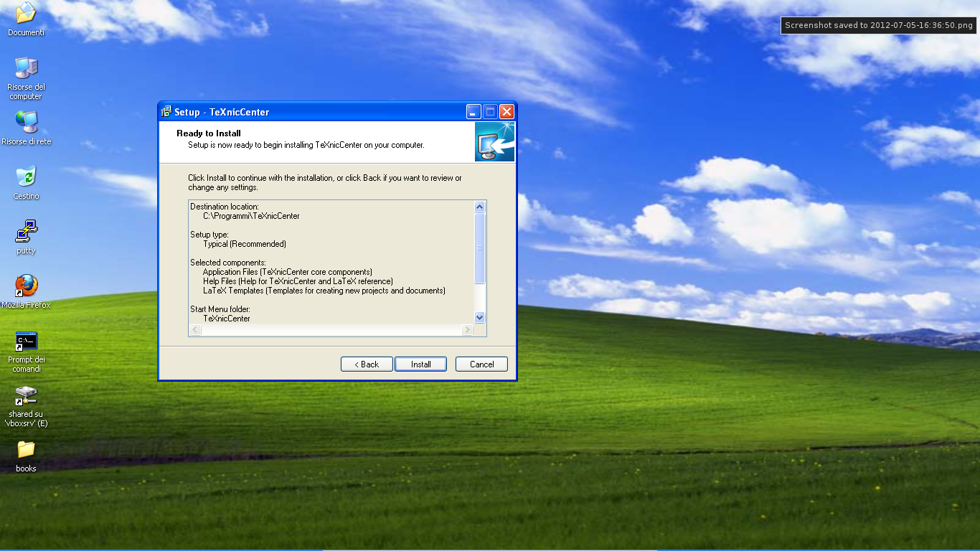
Task: Go back with the Back button
Action: pos(367,364)
